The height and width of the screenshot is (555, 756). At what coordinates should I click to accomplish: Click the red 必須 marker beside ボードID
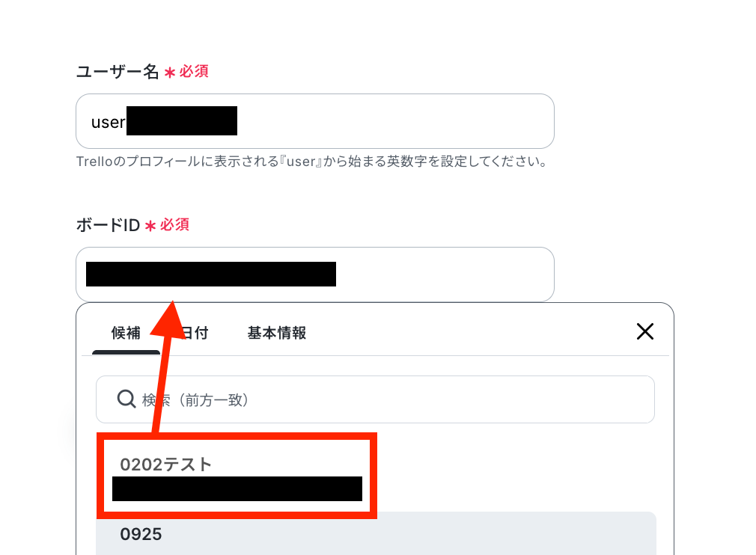point(174,225)
